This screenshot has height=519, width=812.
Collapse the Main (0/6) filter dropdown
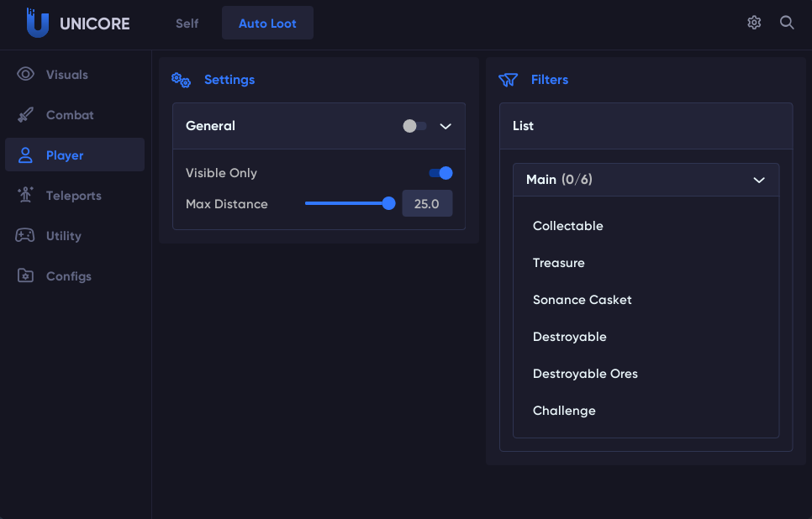[x=759, y=180]
